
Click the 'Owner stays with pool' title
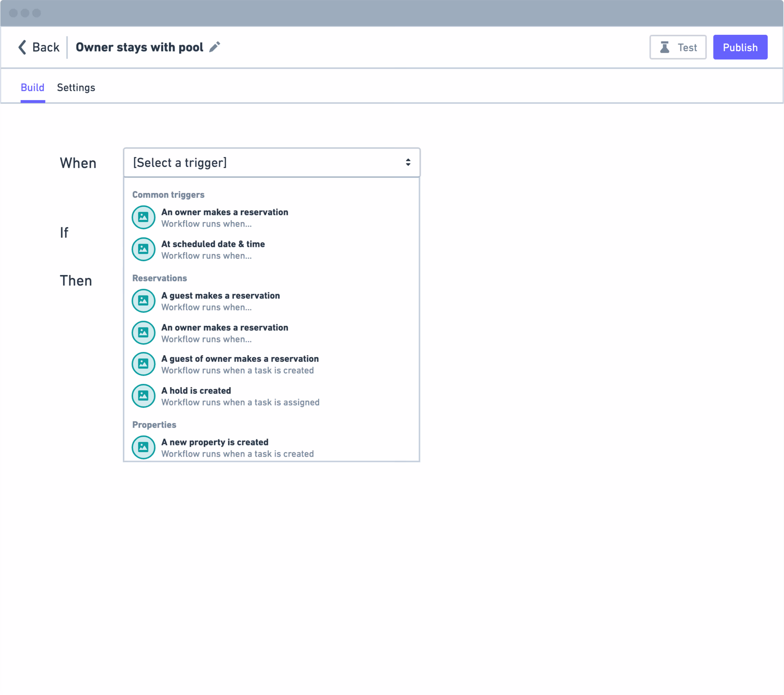coord(139,47)
